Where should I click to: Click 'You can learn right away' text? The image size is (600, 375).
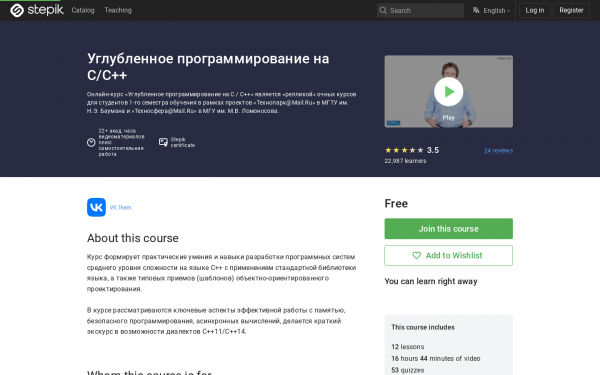pyautogui.click(x=431, y=281)
